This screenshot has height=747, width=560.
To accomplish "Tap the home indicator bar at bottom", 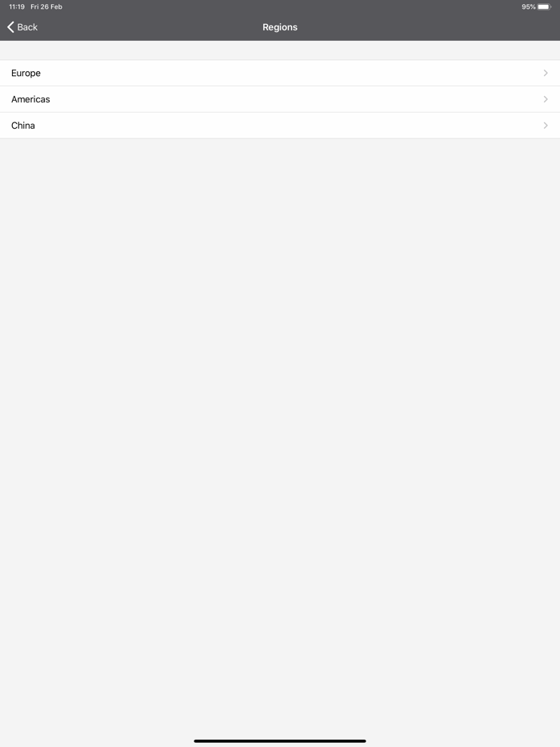I will [280, 741].
